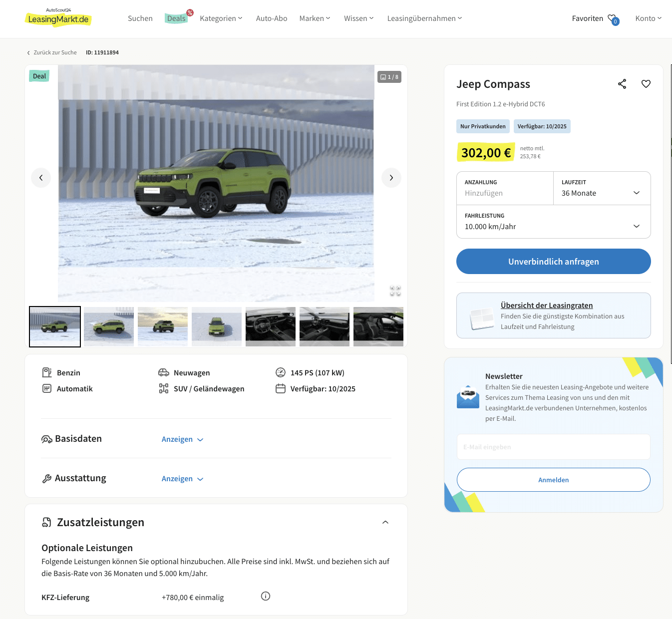Collapse the Zusatzleistungen section chevron
Screen dimensions: 672x619
click(x=385, y=522)
